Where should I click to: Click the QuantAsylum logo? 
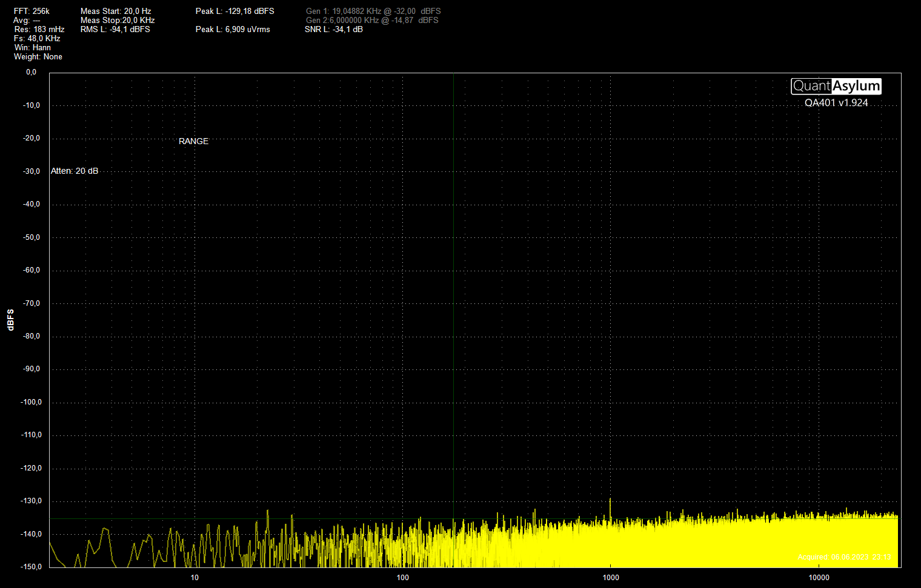coord(836,87)
